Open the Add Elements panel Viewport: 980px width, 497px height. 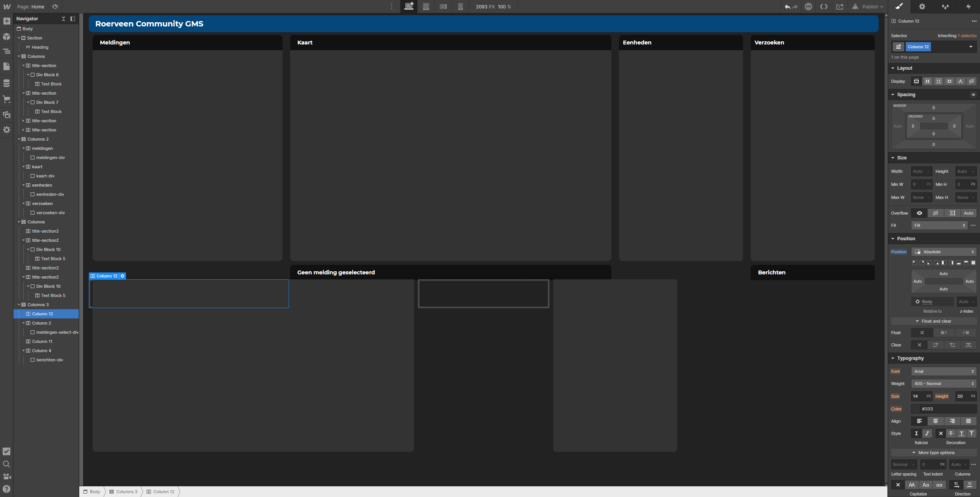coord(7,21)
